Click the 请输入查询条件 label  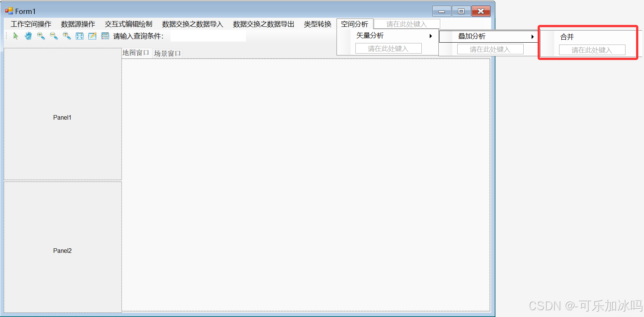click(x=138, y=36)
